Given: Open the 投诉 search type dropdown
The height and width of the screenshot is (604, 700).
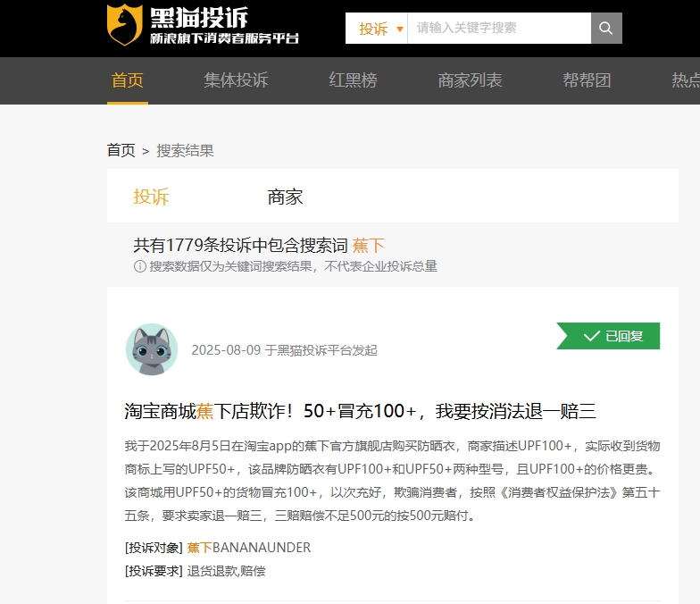Looking at the screenshot, I should (x=377, y=29).
